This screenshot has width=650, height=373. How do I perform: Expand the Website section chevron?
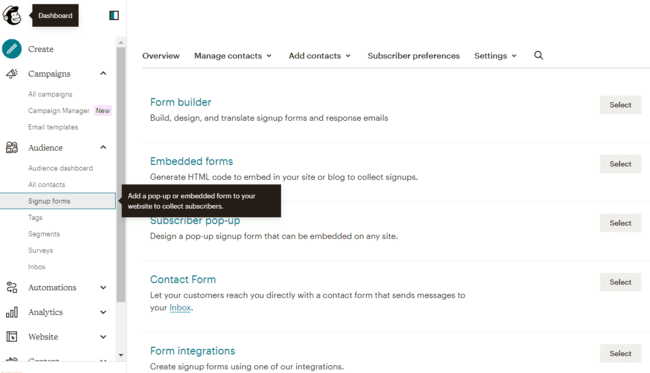pyautogui.click(x=103, y=337)
